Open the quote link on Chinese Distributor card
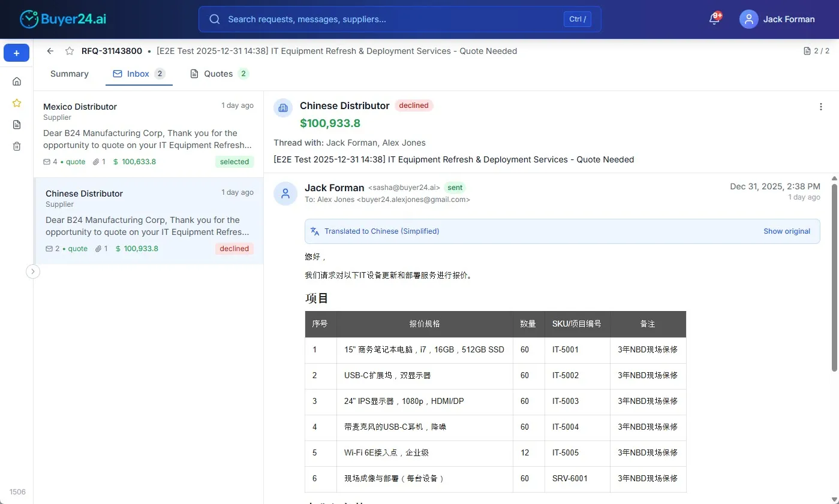 [77, 248]
